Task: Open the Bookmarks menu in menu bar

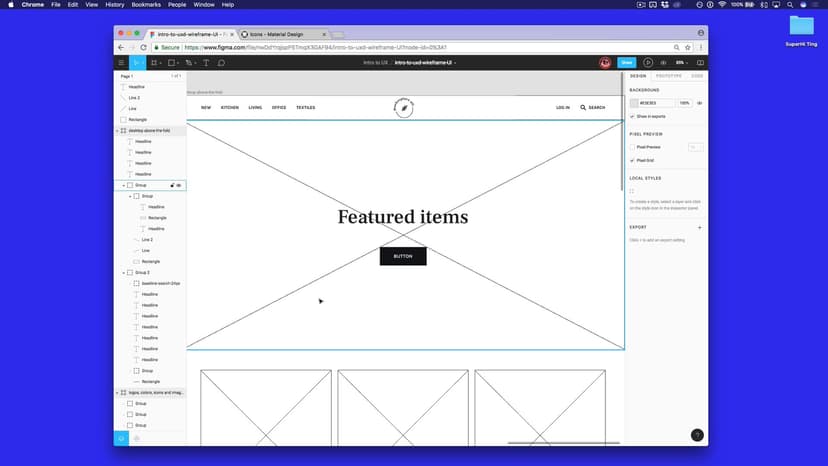Action: coord(146,5)
